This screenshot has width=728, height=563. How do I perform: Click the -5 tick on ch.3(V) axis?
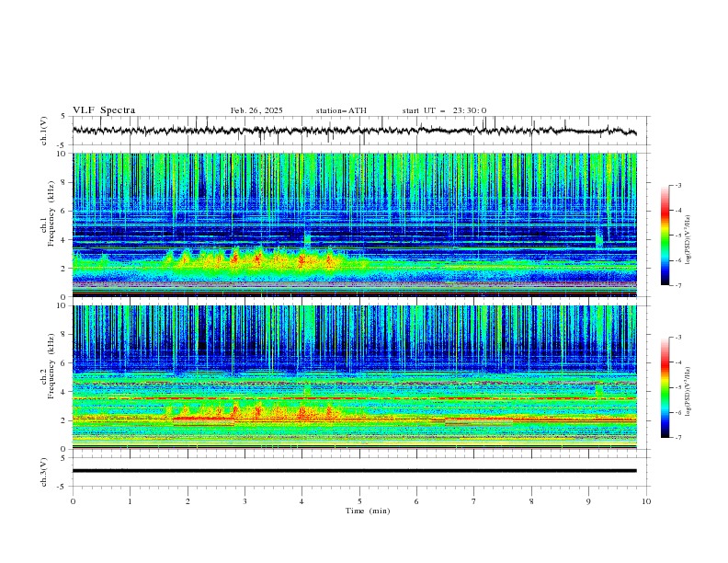(62, 487)
